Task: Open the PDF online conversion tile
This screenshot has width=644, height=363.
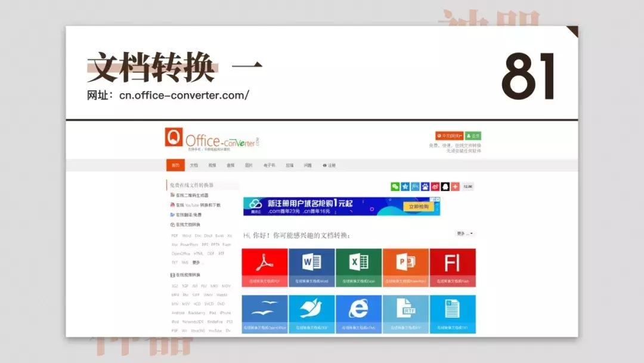Action: (x=265, y=267)
